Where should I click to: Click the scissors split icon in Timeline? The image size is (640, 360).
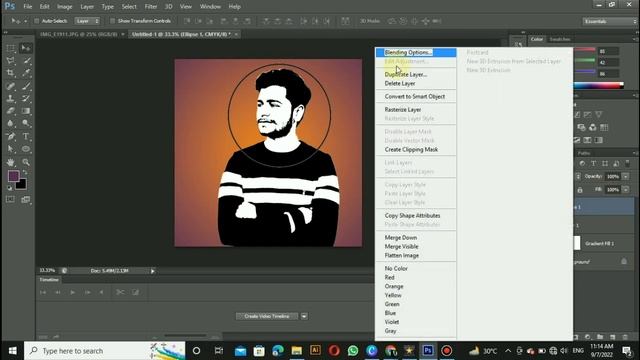120,292
